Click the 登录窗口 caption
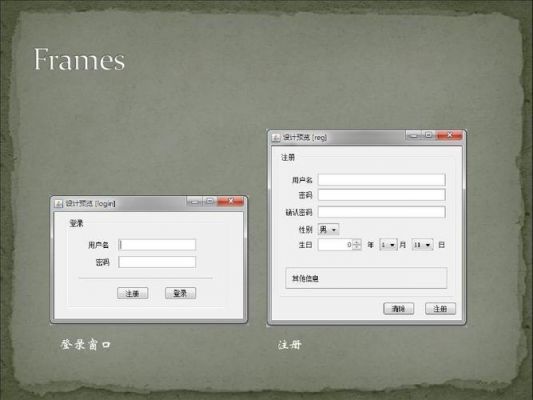533x400 pixels. point(86,344)
